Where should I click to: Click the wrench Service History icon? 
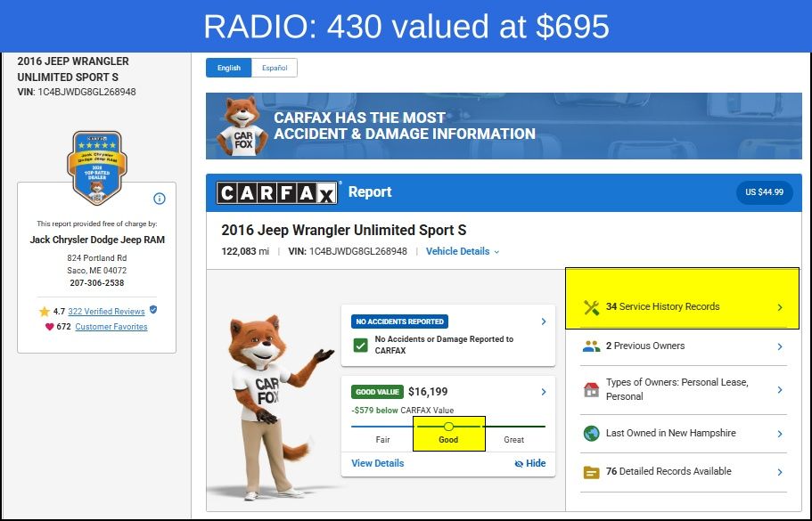pos(591,307)
